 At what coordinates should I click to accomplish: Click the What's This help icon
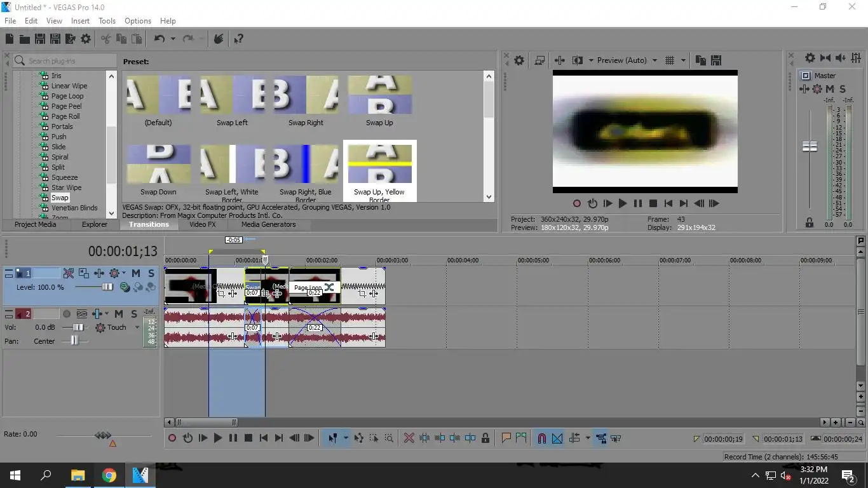238,39
